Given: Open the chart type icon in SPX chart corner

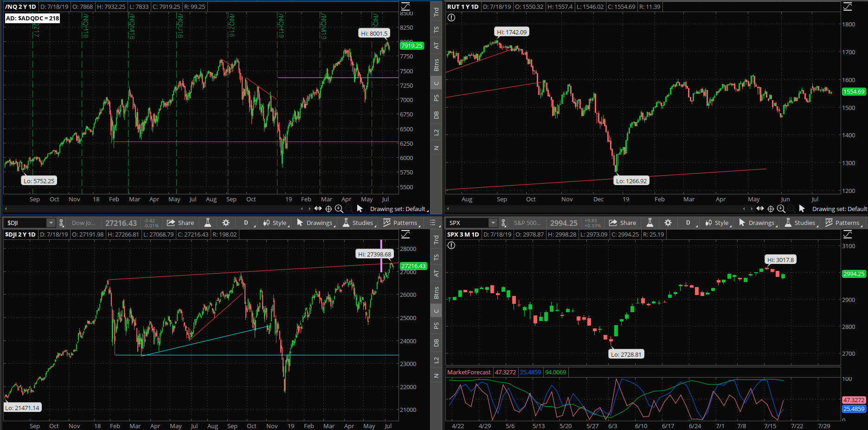Looking at the screenshot, I should (848, 234).
